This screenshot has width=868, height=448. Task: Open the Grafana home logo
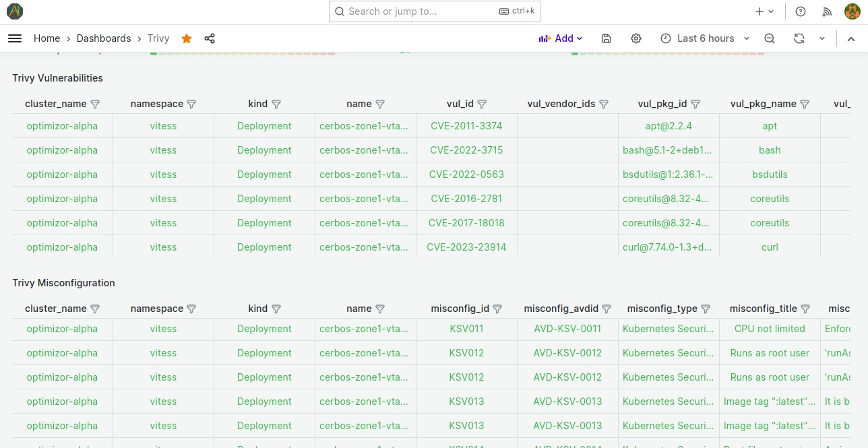15,11
